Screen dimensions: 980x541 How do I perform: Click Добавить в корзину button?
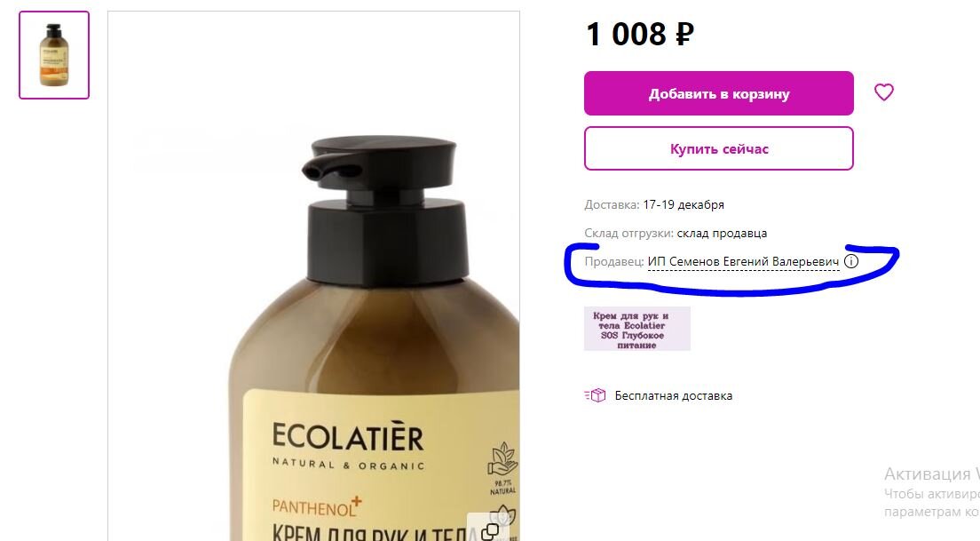[719, 93]
